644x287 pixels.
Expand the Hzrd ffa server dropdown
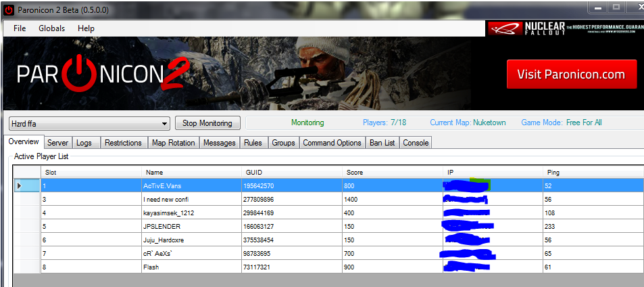[x=164, y=123]
